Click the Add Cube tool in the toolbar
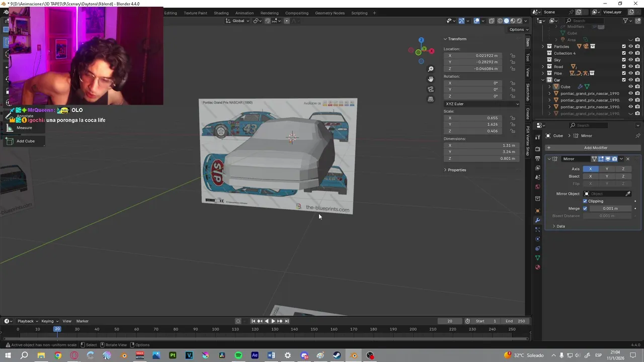 pyautogui.click(x=25, y=141)
